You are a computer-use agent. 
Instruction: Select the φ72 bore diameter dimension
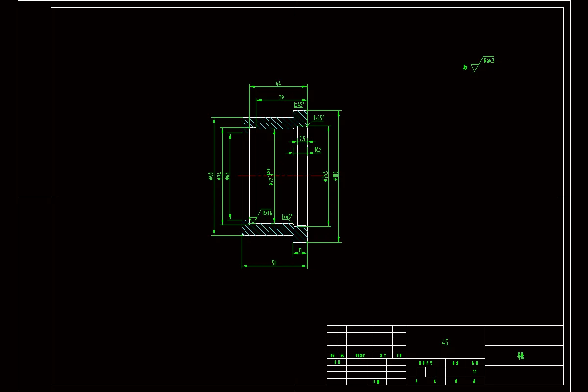click(270, 177)
